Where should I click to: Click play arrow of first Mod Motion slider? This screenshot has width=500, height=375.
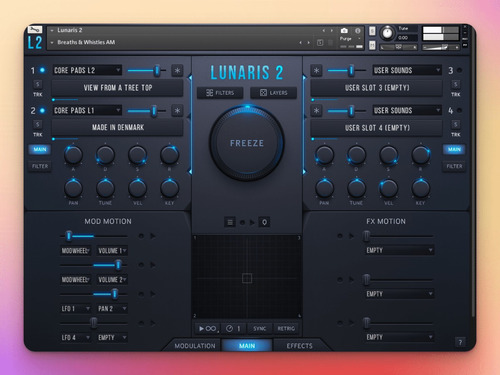[x=153, y=236]
